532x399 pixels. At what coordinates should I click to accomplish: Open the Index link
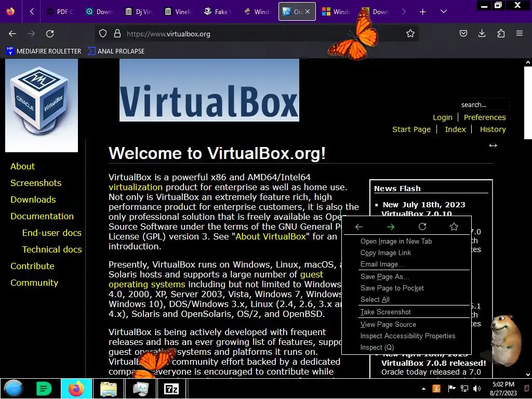455,129
